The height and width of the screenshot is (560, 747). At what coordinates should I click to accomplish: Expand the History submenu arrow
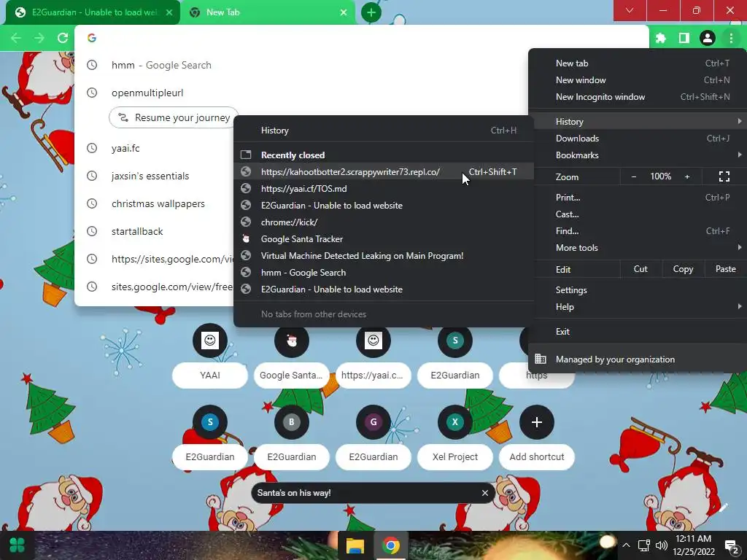pyautogui.click(x=740, y=122)
